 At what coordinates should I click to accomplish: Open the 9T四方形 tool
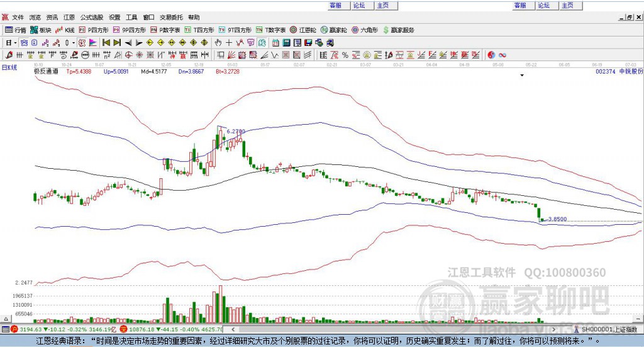(235, 30)
